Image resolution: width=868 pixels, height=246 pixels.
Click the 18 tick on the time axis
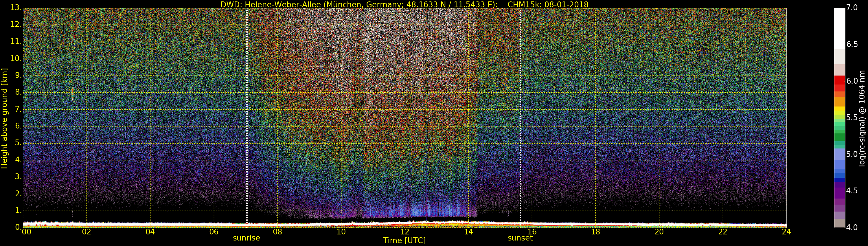click(595, 232)
